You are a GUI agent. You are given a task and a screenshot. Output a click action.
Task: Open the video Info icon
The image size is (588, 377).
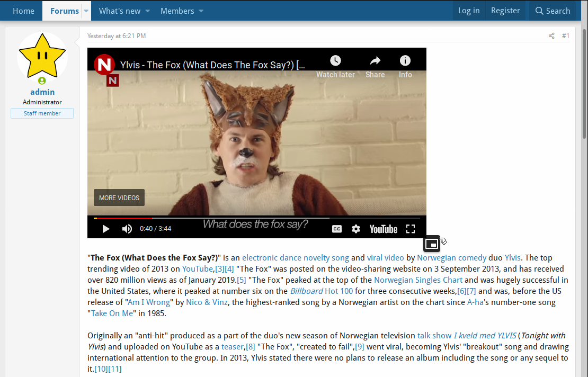click(405, 60)
